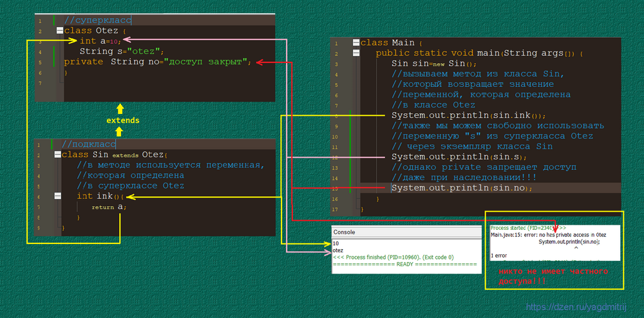The image size is (644, 318).
Task: Click the 'return a;' statement
Action: (x=109, y=207)
